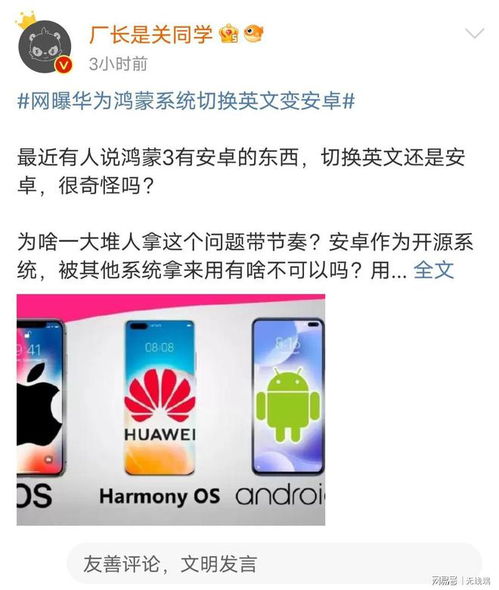
Task: Focus the 友善评论 comment input field
Action: (274, 564)
